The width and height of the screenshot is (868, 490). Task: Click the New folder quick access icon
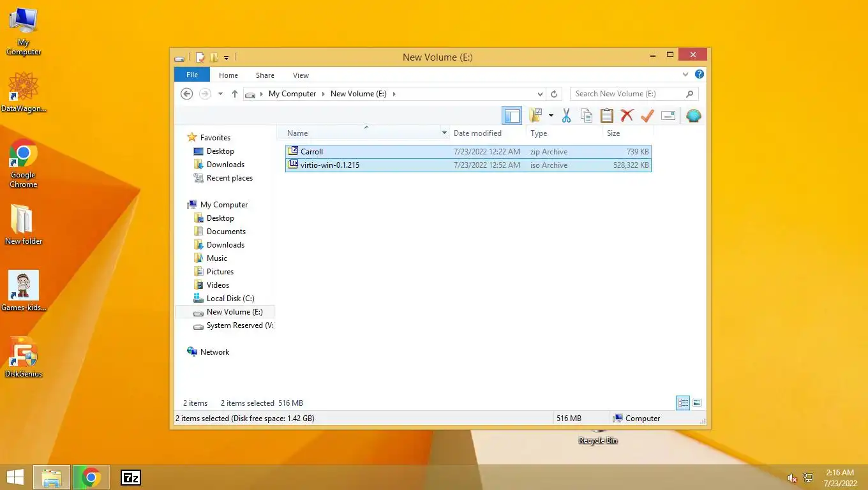point(214,57)
